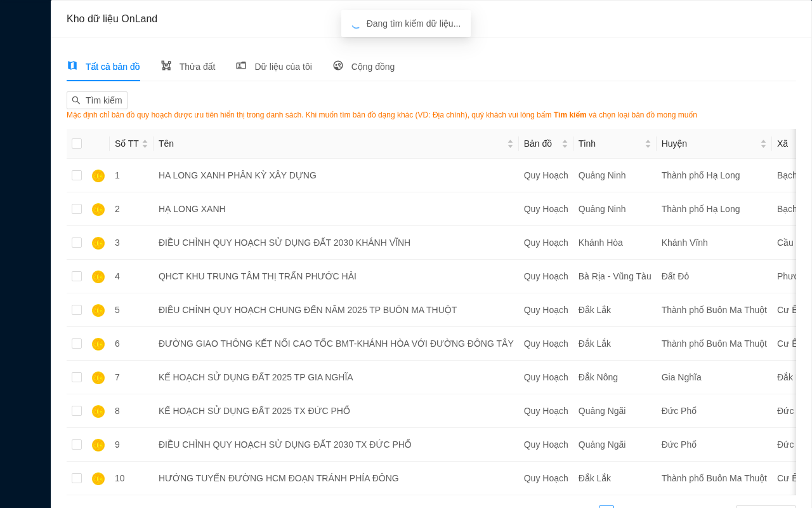
Task: Click the Tìm kiếm search button
Action: 97,100
